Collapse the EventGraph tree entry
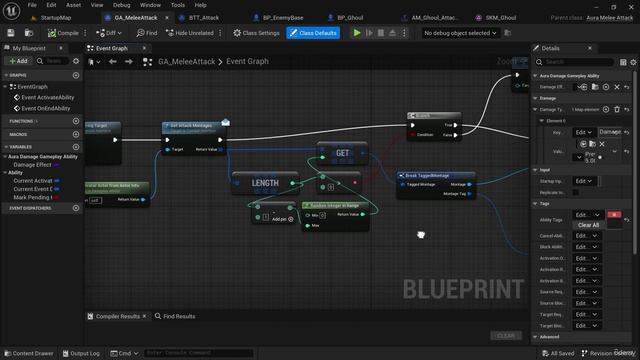 (5, 87)
